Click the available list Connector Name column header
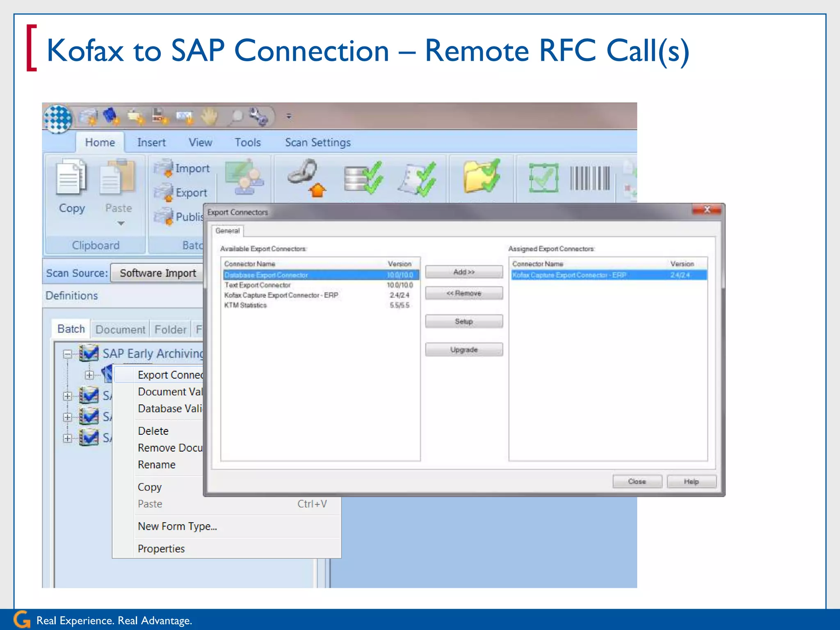840x630 pixels. pos(249,264)
